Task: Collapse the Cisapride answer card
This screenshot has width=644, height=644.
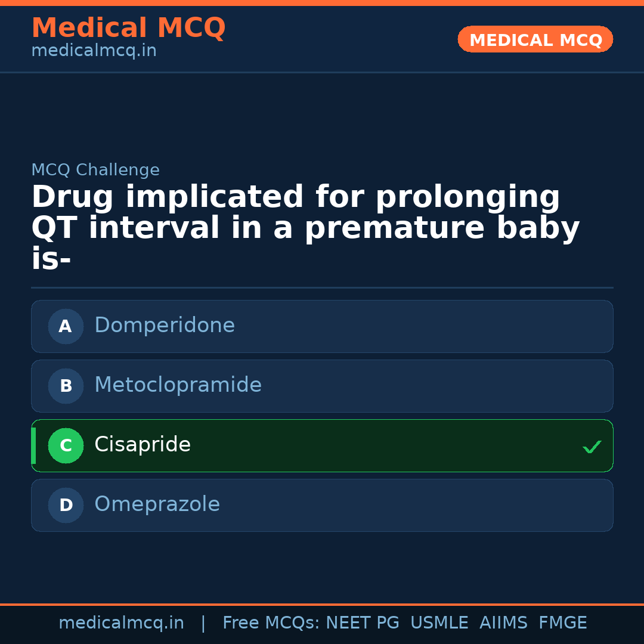Action: point(322,445)
